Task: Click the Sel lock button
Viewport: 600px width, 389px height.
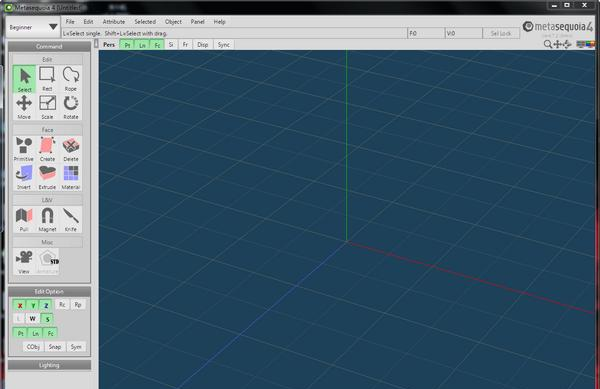Action: pos(501,34)
